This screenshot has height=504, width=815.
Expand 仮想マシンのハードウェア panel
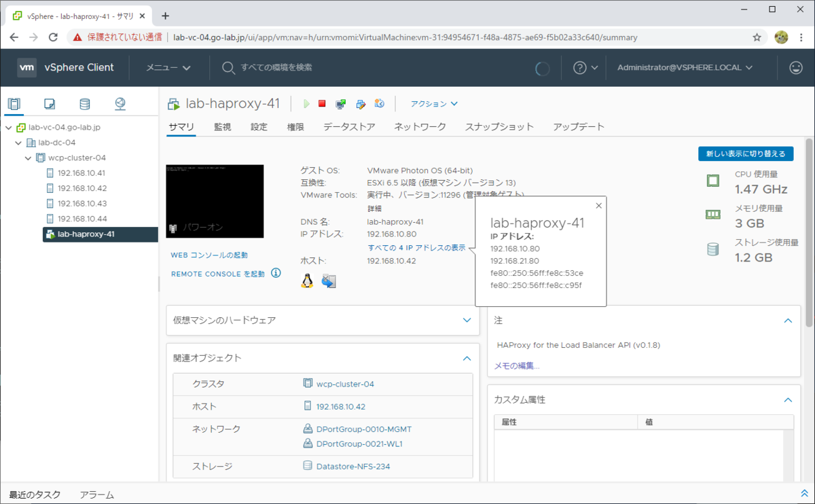tap(467, 320)
